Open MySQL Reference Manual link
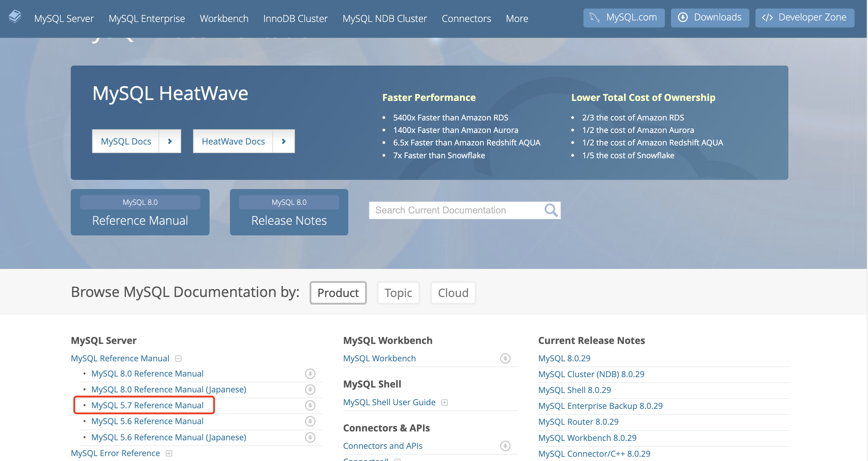 tap(120, 359)
